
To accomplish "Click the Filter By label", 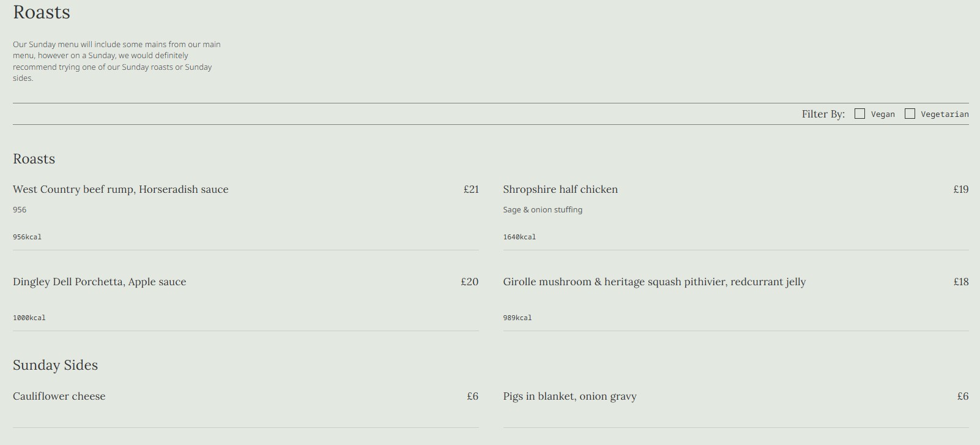I will click(x=823, y=114).
